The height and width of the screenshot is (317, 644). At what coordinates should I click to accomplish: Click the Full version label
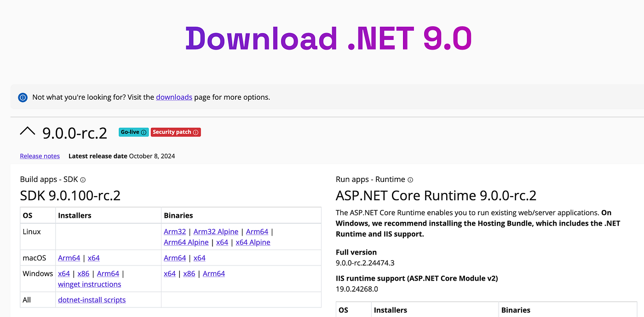[x=356, y=252]
